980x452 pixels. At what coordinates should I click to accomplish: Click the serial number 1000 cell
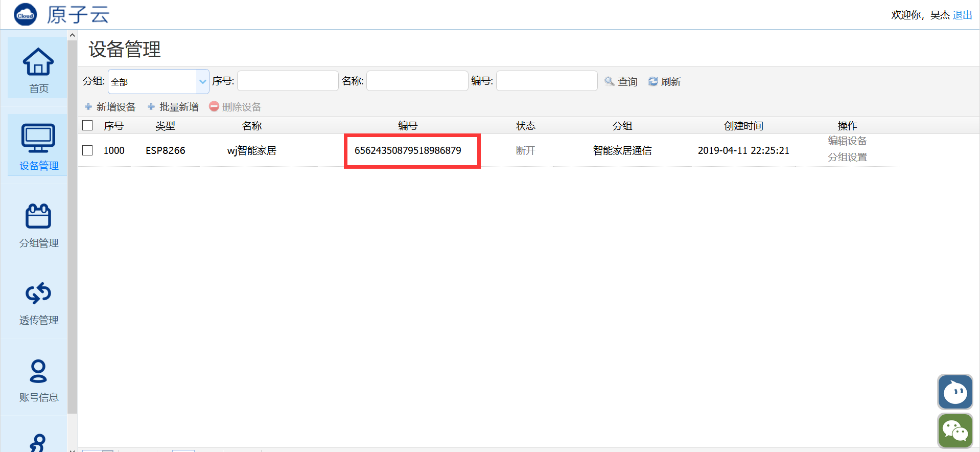113,150
